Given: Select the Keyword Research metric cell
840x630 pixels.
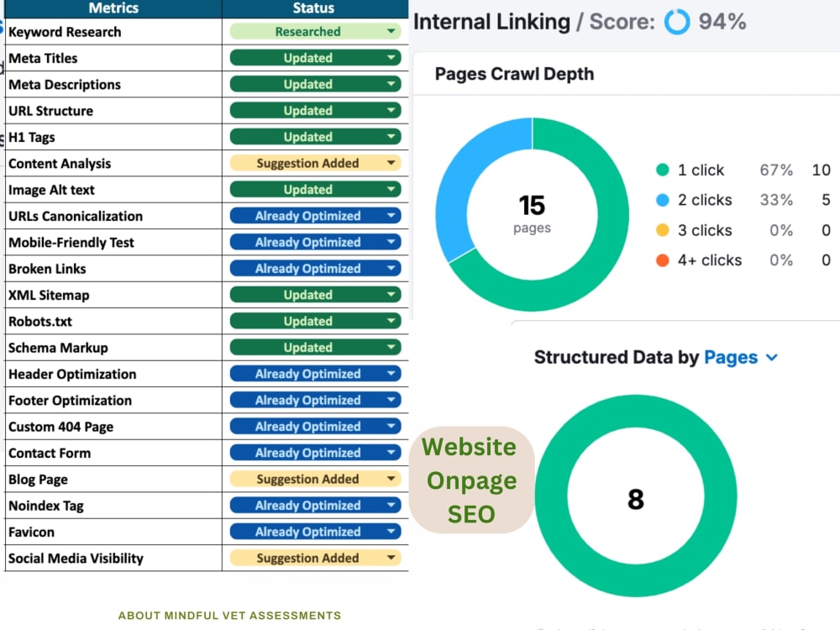Looking at the screenshot, I should (113, 32).
